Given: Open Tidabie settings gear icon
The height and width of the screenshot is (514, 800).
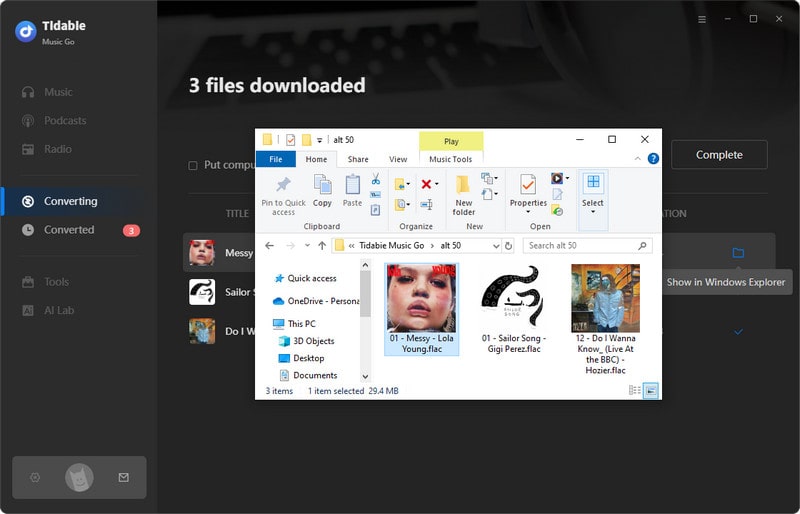Looking at the screenshot, I should click(x=35, y=477).
